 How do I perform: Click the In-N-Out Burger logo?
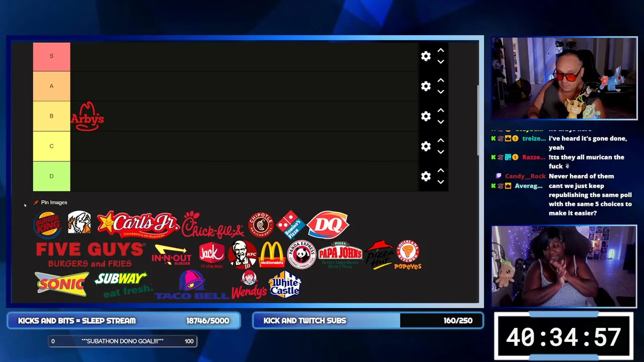(x=172, y=255)
